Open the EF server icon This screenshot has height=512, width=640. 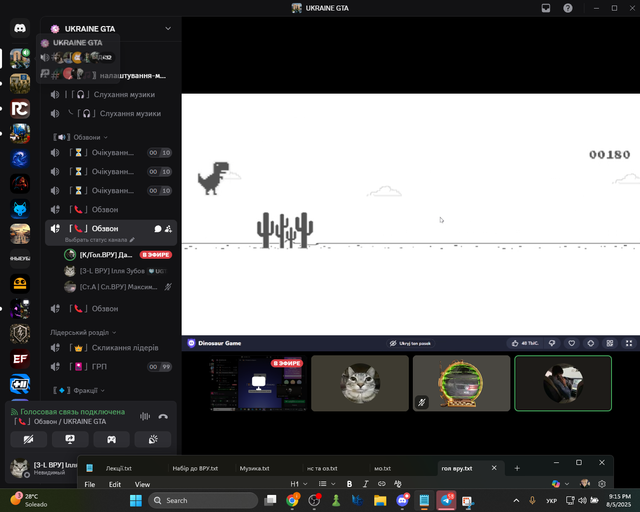[x=20, y=359]
